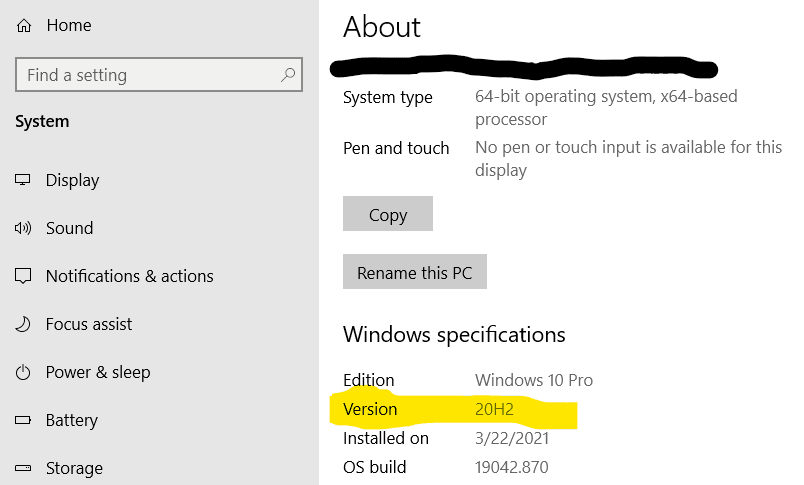
Task: Click the 20H2 version value
Action: 494,409
